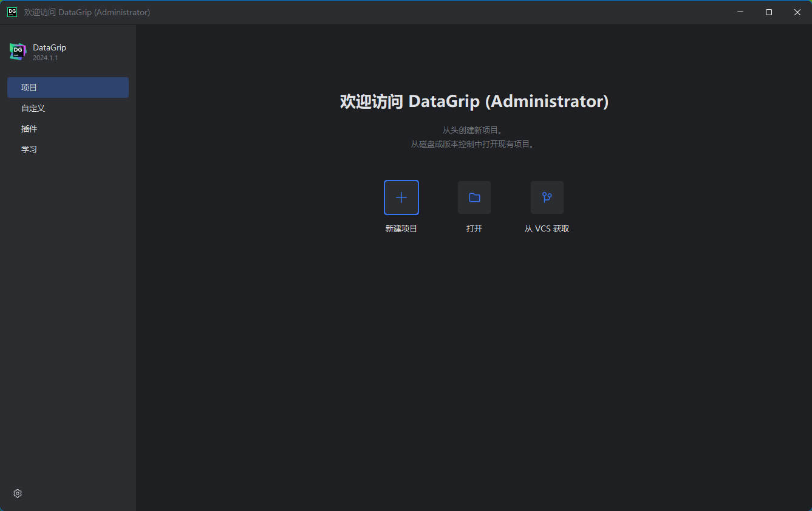Click the folder icon above 打开
Screen dimensions: 812x511
tap(474, 197)
